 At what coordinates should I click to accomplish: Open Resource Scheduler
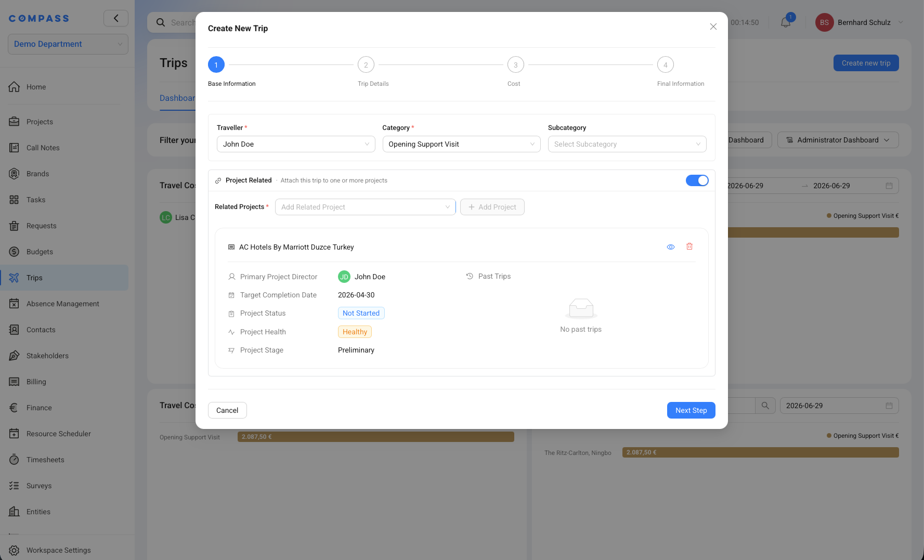(64, 434)
